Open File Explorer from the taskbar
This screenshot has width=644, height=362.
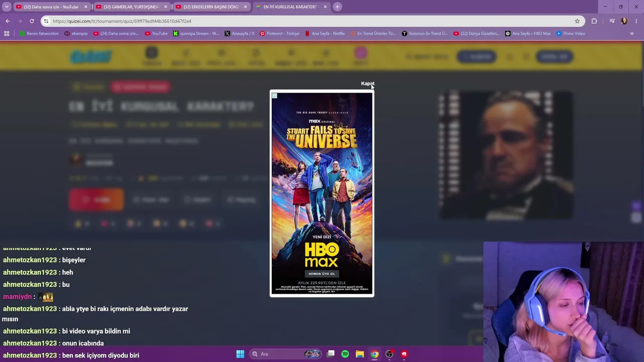(x=360, y=354)
